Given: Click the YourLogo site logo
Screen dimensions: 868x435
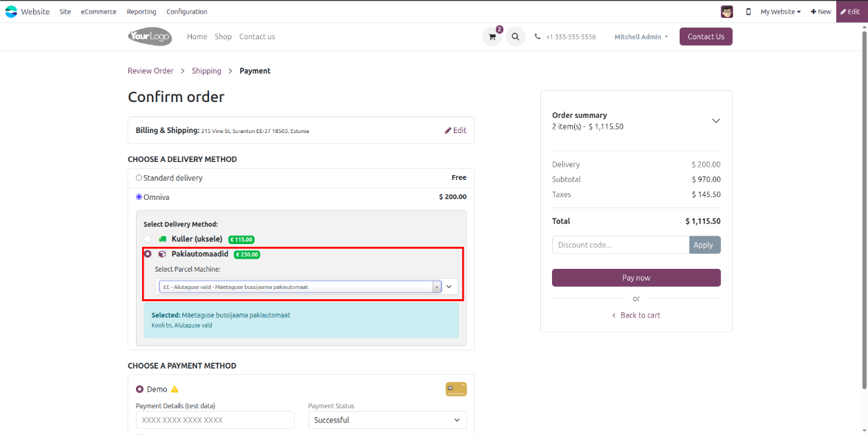Looking at the screenshot, I should click(150, 37).
